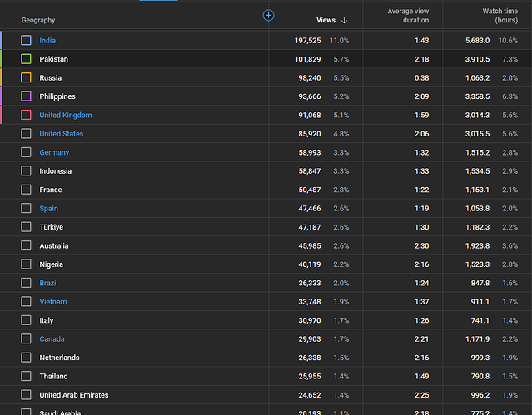Open the Brazil country link
This screenshot has width=532, height=415.
[x=48, y=283]
